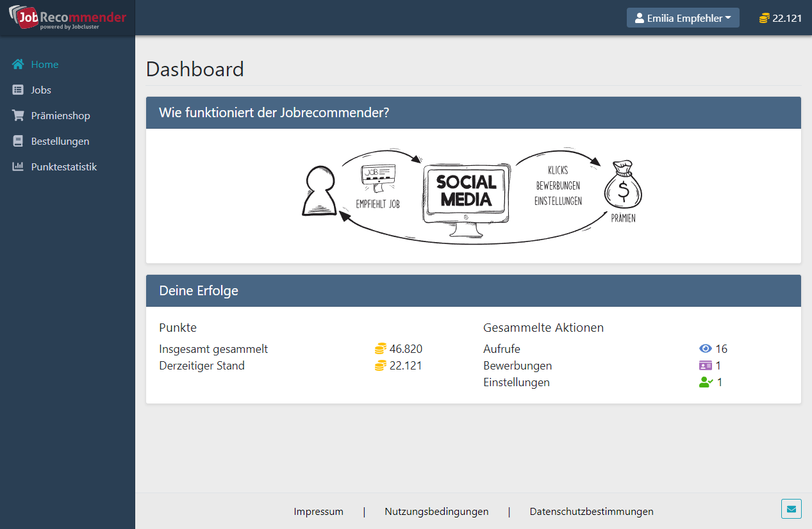Click the envelope contact icon button

(791, 509)
